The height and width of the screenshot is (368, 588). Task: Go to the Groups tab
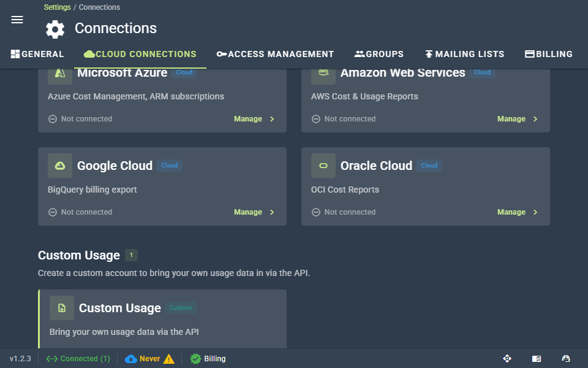tap(379, 54)
